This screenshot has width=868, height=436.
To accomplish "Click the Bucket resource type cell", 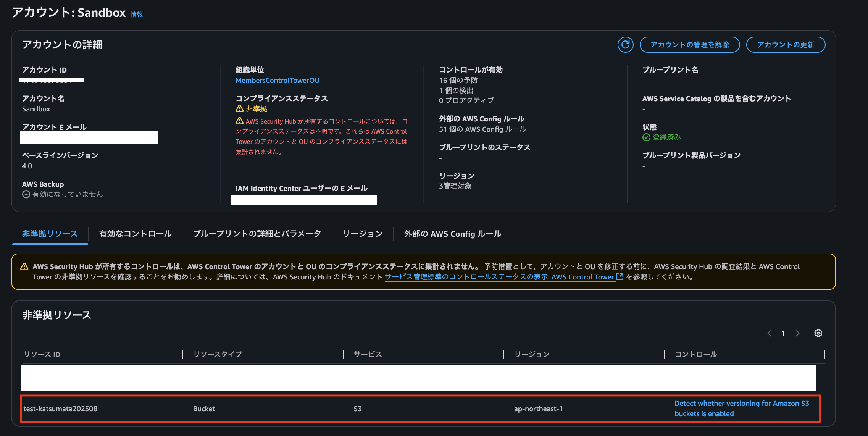I will pos(204,409).
